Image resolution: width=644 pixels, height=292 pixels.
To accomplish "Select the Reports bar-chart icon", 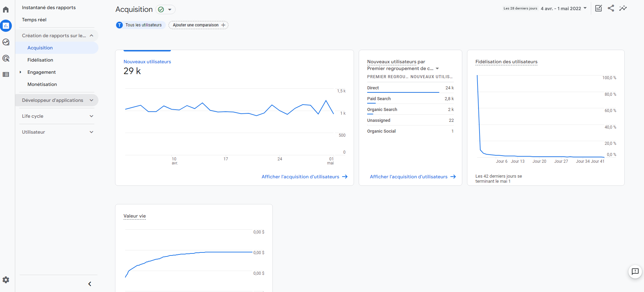I will point(6,26).
